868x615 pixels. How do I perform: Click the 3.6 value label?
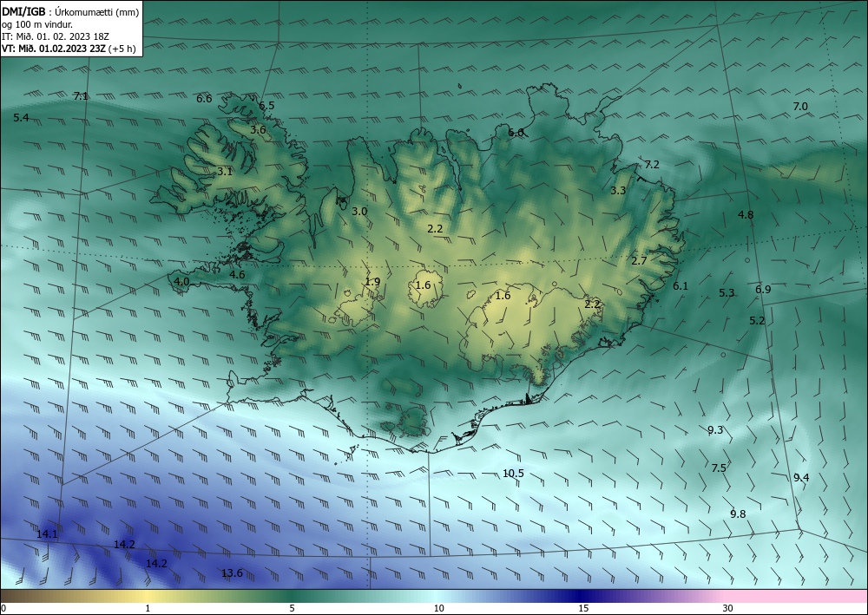[258, 130]
